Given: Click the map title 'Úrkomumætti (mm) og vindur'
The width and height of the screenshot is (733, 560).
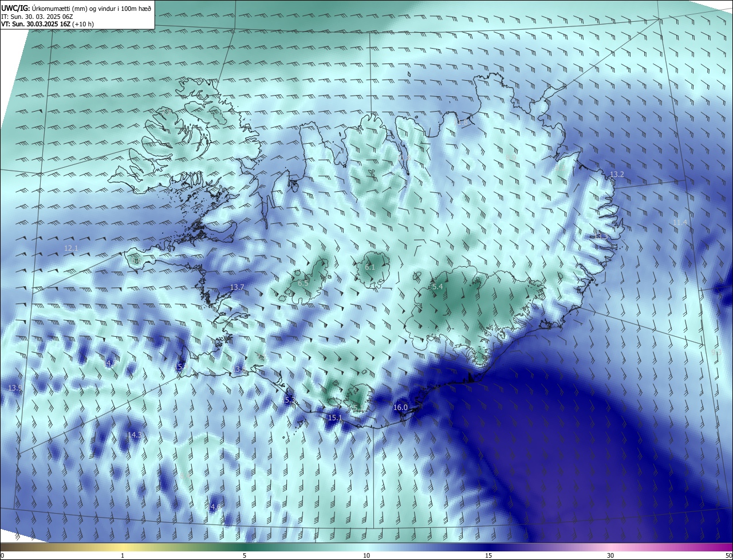Looking at the screenshot, I should pyautogui.click(x=68, y=9).
